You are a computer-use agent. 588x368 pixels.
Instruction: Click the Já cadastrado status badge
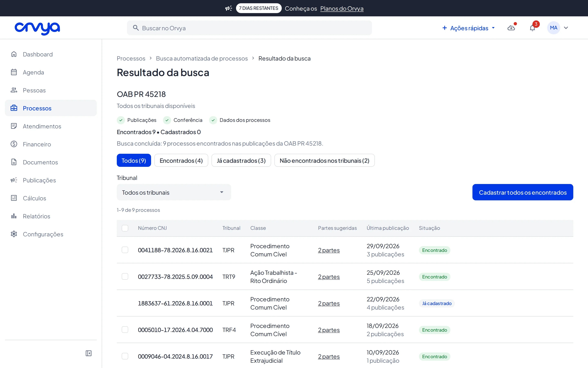pyautogui.click(x=437, y=303)
